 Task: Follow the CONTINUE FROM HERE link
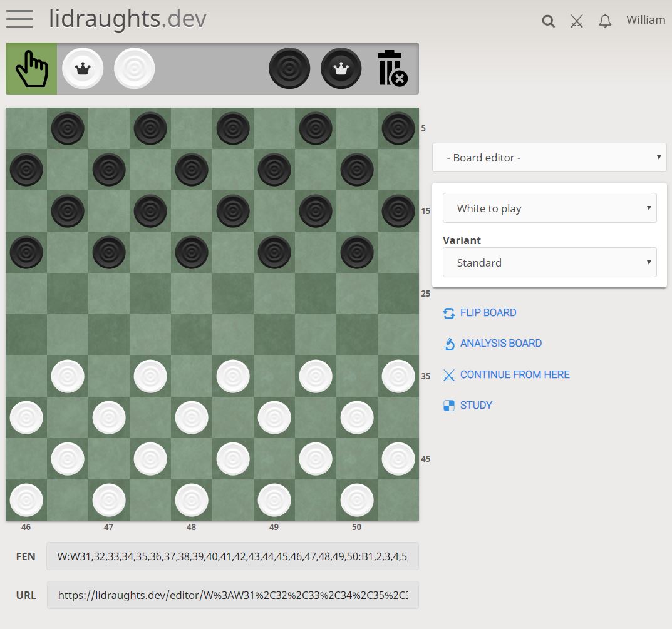click(x=514, y=374)
